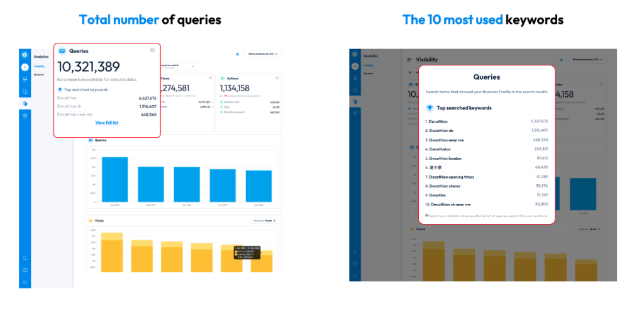Open the Display by Month dropdown in the left screenshot
The height and width of the screenshot is (317, 644).
click(265, 221)
